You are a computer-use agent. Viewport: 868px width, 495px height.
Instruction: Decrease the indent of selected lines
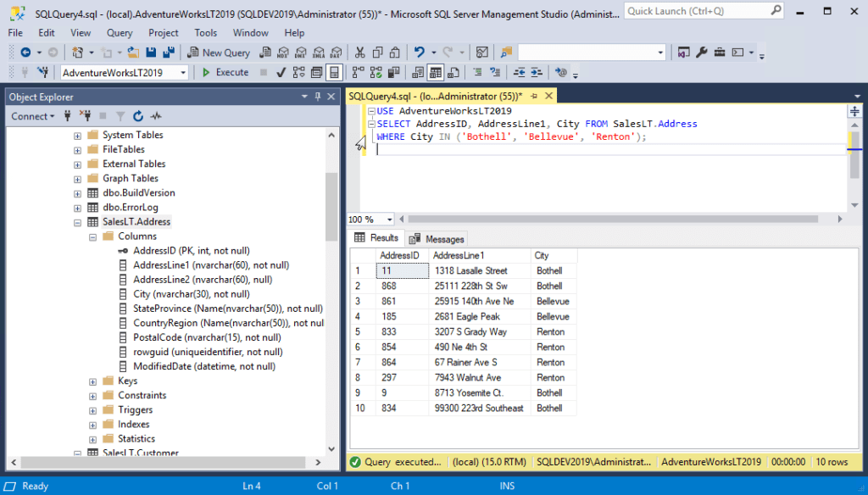519,73
